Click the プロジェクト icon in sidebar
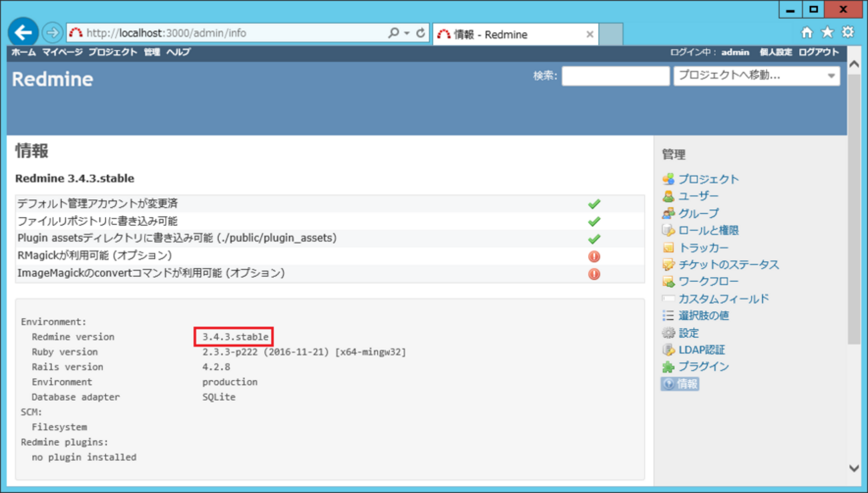Viewport: 868px width, 493px height. pos(668,179)
